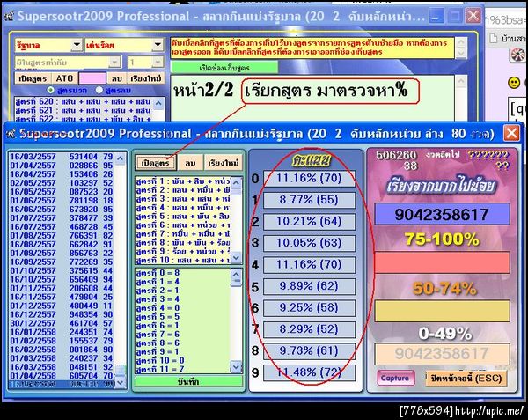The image size is (528, 420).
Task: Click the score box 10.21% (64) for digit 2
Action: [x=309, y=221]
